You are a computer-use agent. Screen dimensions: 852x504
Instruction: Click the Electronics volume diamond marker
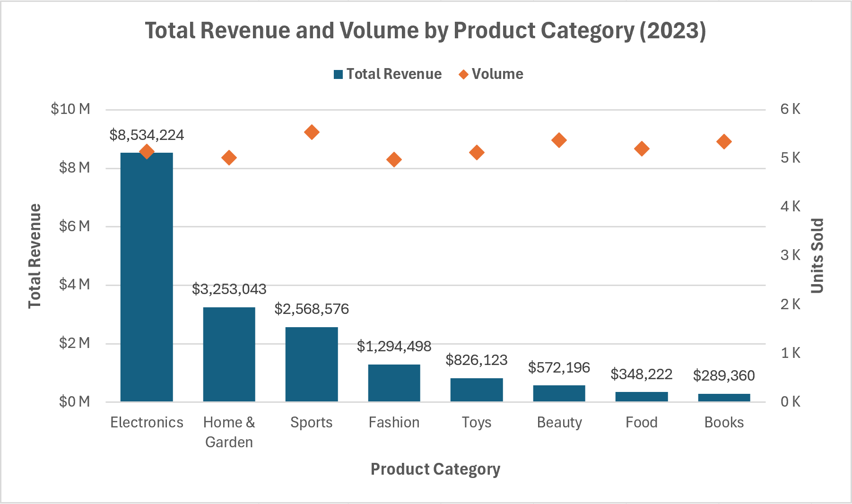point(147,152)
